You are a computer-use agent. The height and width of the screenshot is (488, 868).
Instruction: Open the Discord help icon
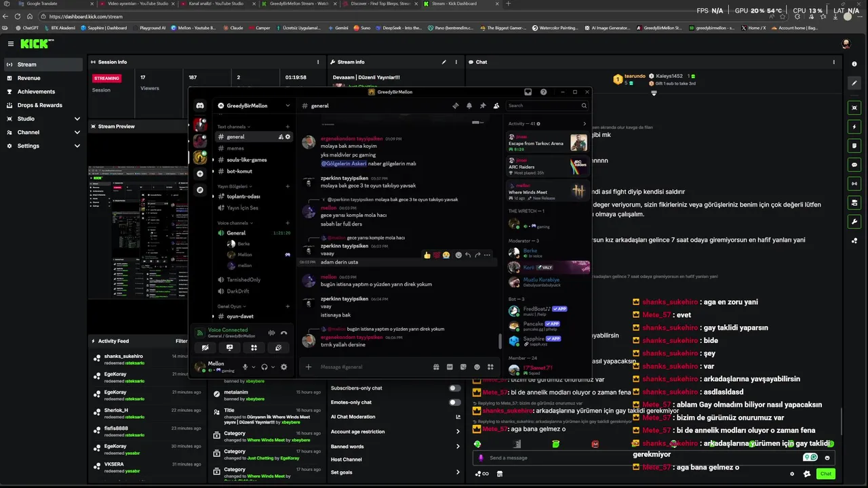[x=543, y=92]
